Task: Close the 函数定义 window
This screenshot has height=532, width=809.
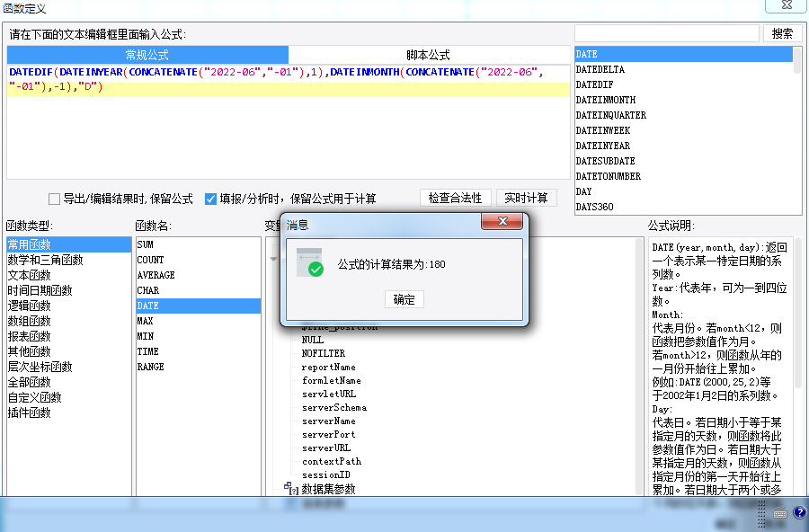Action: click(x=787, y=5)
